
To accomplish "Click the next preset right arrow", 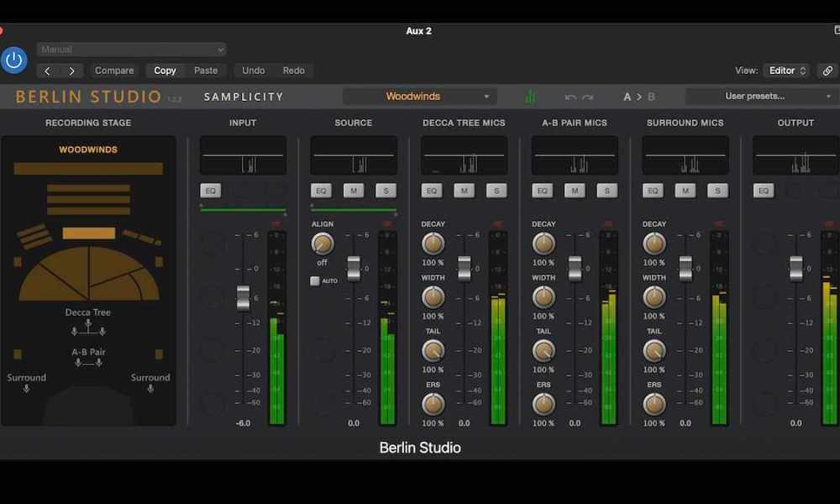I will click(x=72, y=71).
